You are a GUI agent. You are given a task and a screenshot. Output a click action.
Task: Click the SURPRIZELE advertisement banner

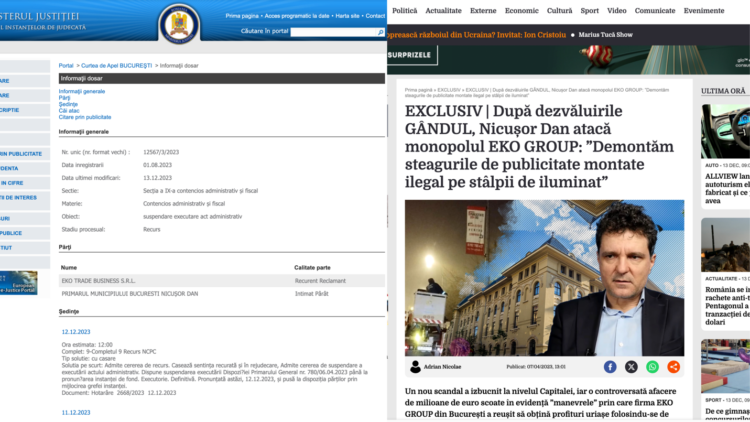click(568, 60)
